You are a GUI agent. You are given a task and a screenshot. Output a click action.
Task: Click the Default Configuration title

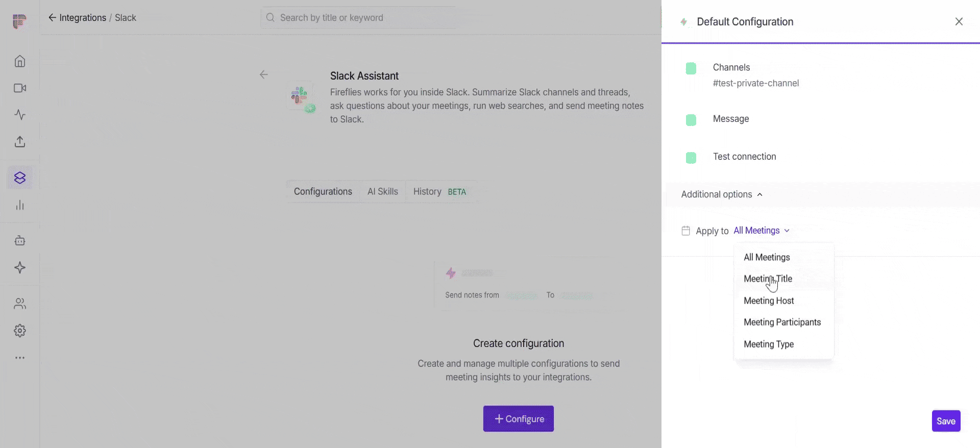[x=745, y=21]
